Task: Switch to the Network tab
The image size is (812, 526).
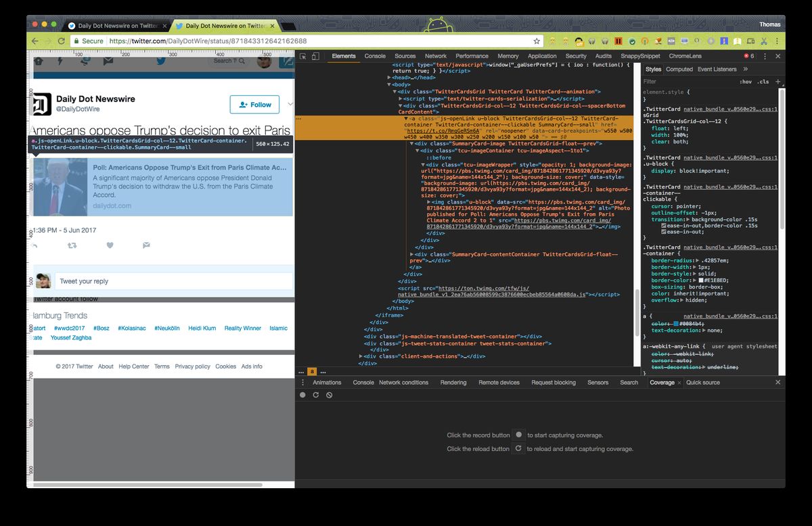Action: click(435, 56)
